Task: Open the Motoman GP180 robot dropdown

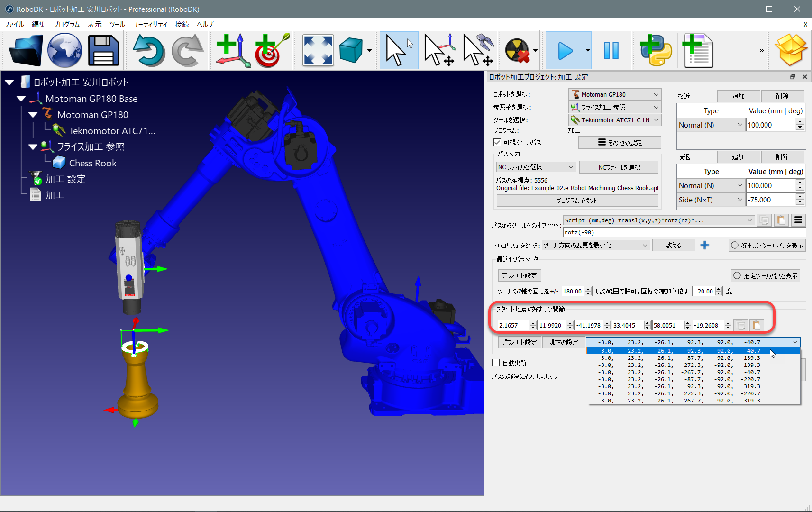Action: click(x=615, y=94)
